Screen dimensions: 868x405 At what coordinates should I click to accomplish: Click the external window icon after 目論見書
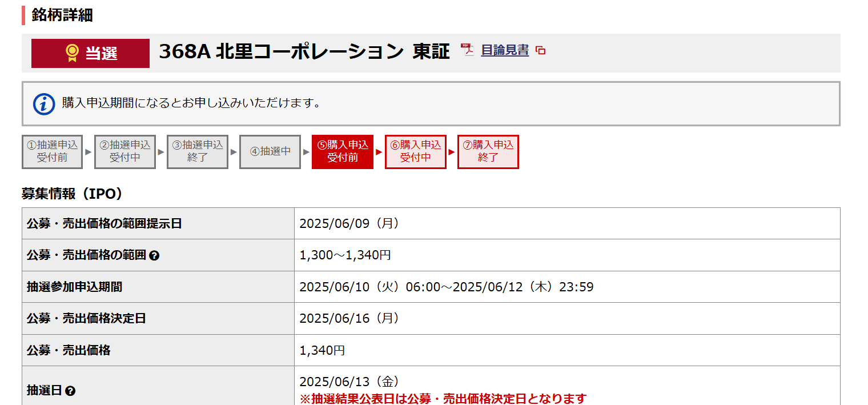(x=540, y=51)
